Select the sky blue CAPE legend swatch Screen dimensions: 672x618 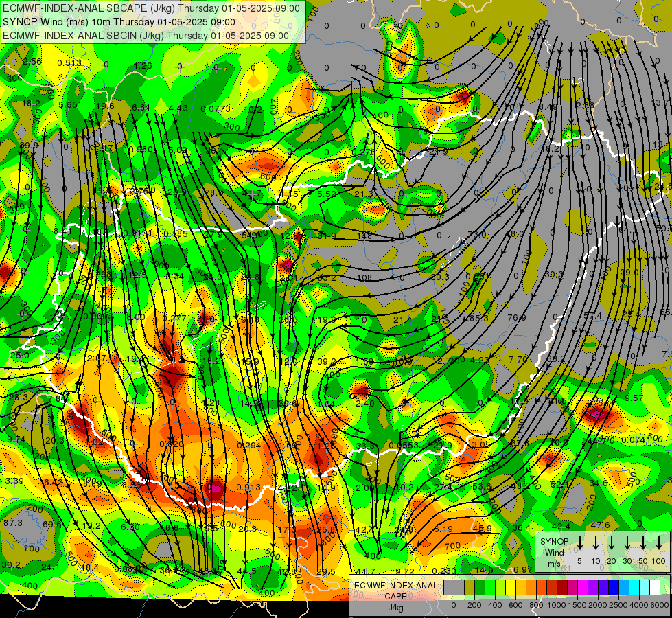pyautogui.click(x=624, y=588)
